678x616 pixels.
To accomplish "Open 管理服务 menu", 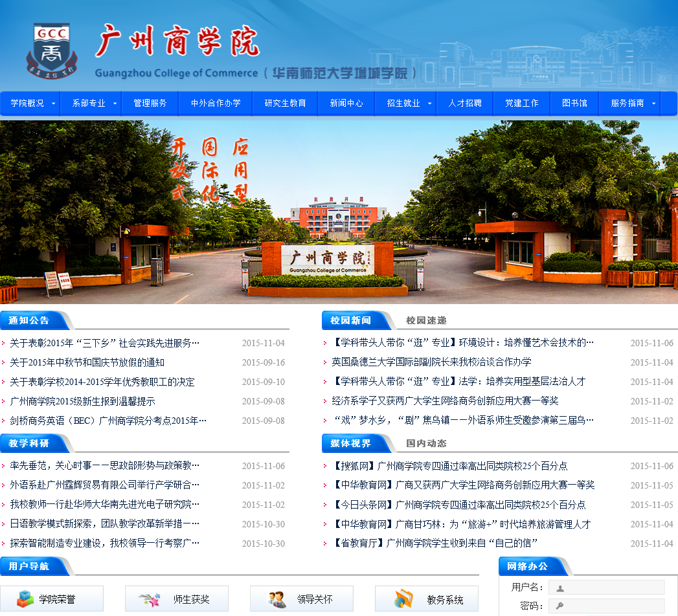I will click(x=150, y=104).
